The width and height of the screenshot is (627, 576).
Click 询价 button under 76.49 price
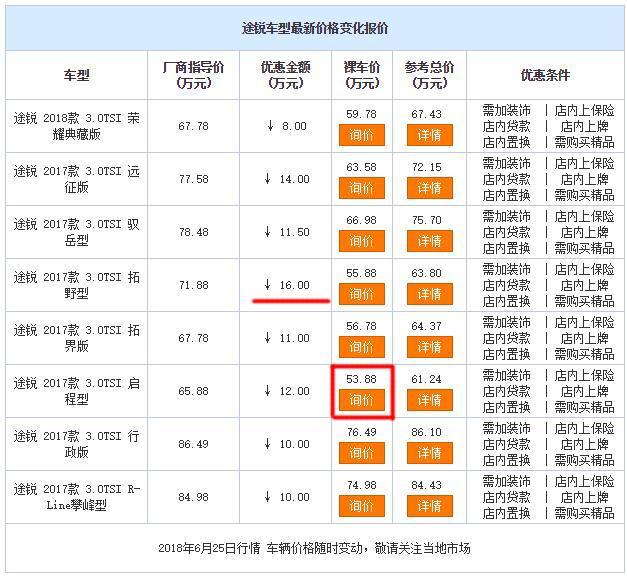click(x=361, y=453)
